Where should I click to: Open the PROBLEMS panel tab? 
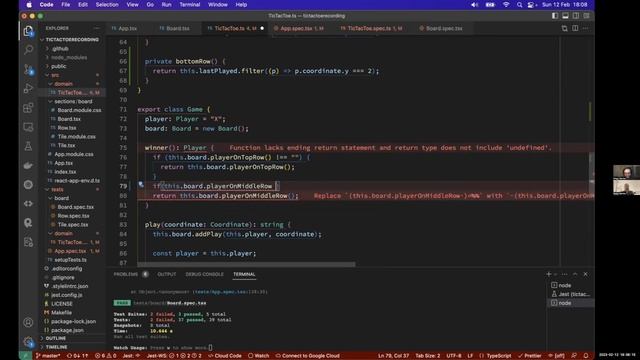(126, 274)
